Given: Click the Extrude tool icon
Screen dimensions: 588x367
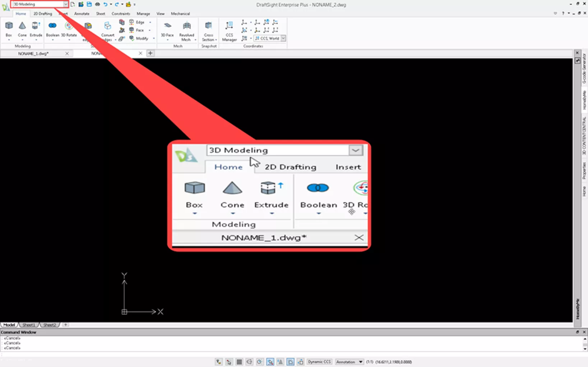Looking at the screenshot, I should [x=36, y=26].
